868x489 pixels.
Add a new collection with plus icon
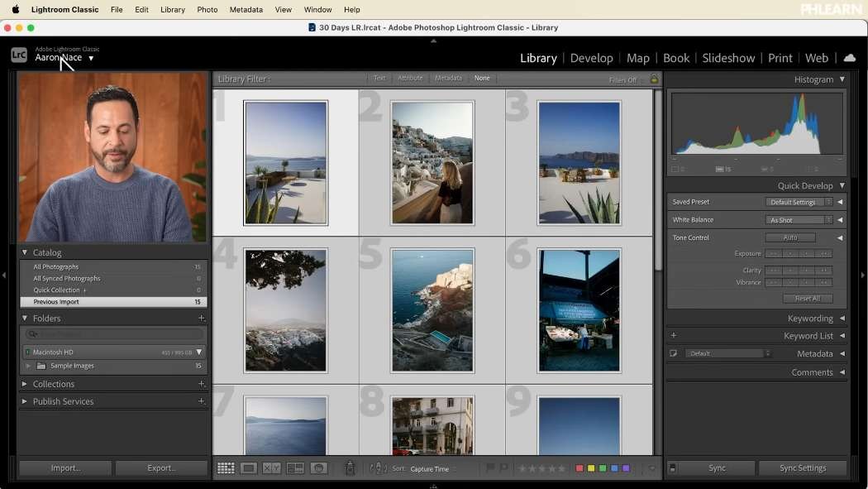(x=202, y=384)
